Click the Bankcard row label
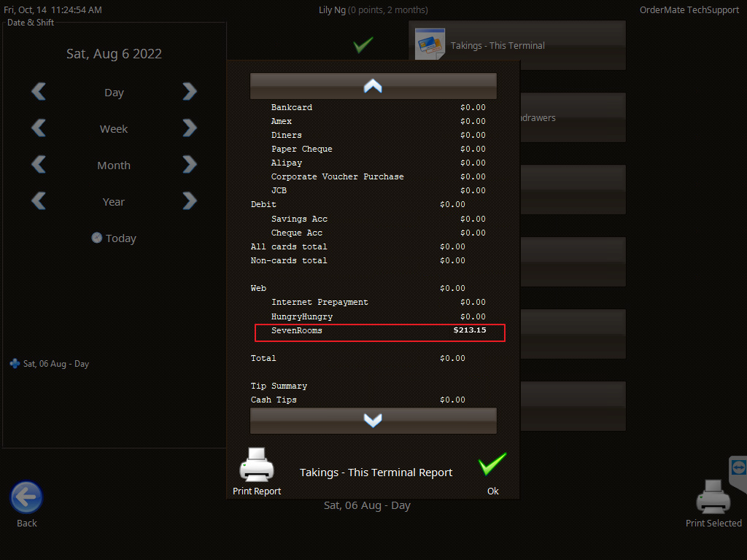 (x=292, y=107)
